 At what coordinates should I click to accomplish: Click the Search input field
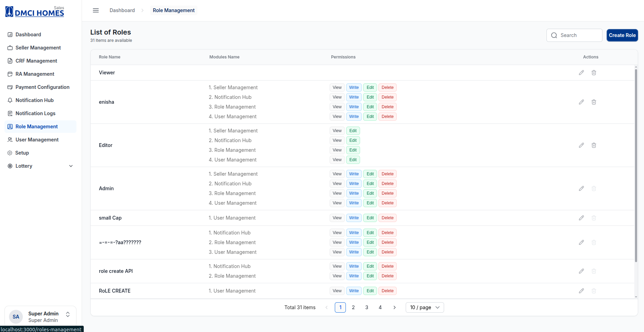(574, 35)
